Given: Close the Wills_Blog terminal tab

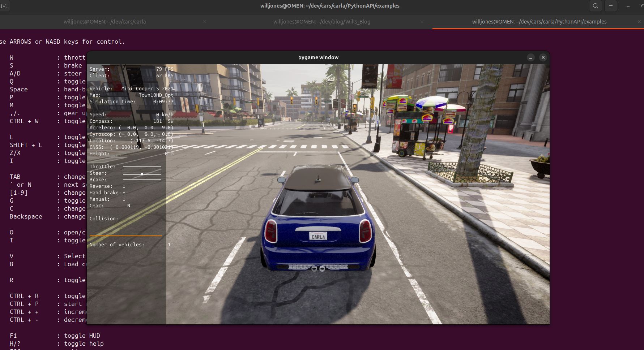Looking at the screenshot, I should point(422,22).
